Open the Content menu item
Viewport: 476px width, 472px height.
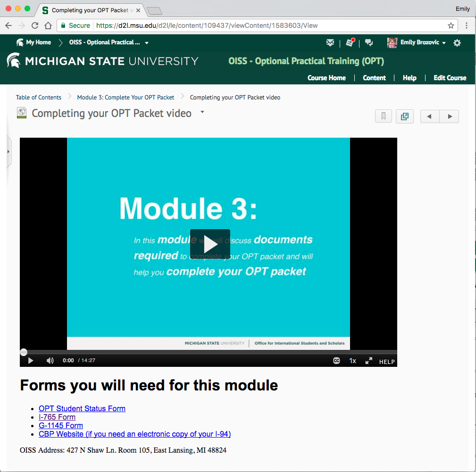[x=374, y=78]
